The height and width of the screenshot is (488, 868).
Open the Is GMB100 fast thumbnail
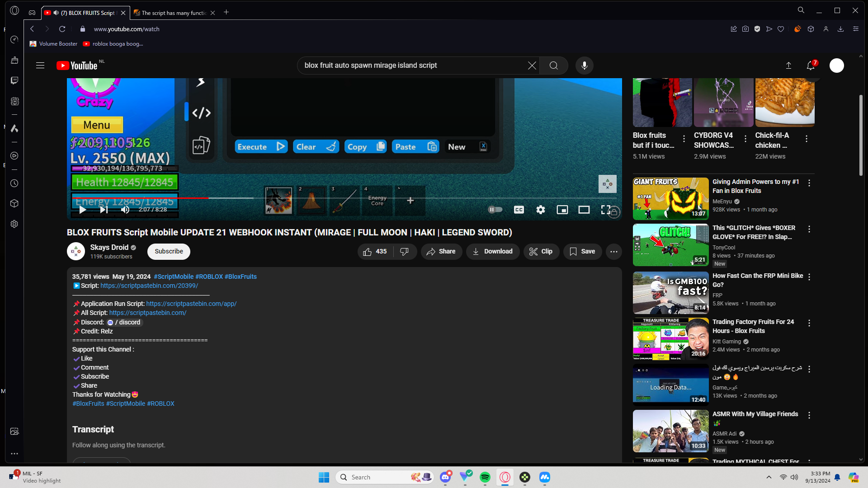pos(671,293)
